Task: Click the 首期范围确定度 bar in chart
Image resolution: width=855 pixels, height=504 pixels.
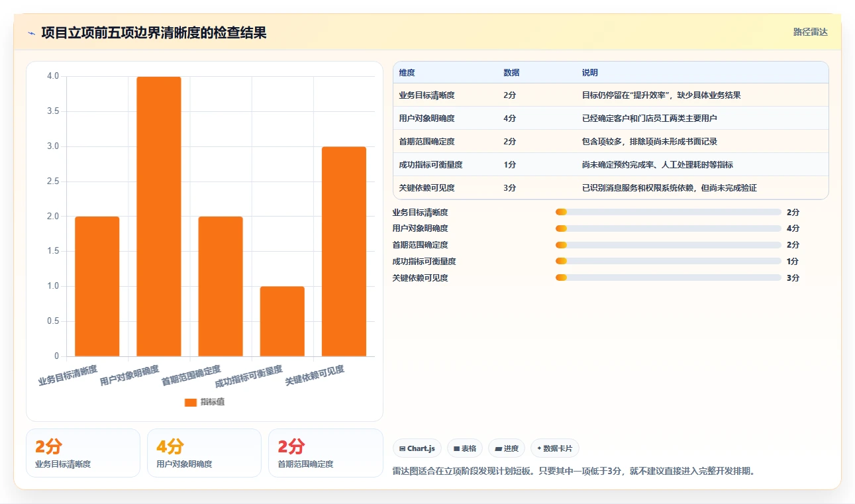Action: point(221,286)
